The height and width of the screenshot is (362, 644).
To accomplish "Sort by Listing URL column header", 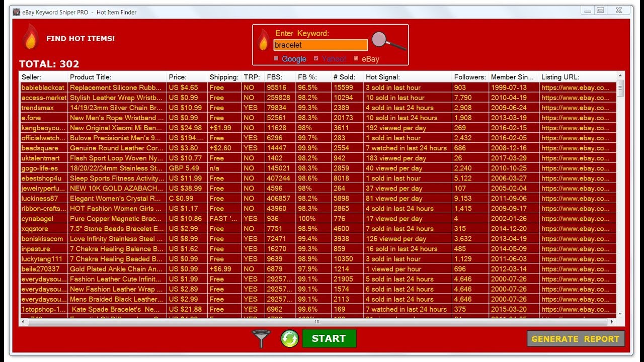I will click(x=578, y=77).
